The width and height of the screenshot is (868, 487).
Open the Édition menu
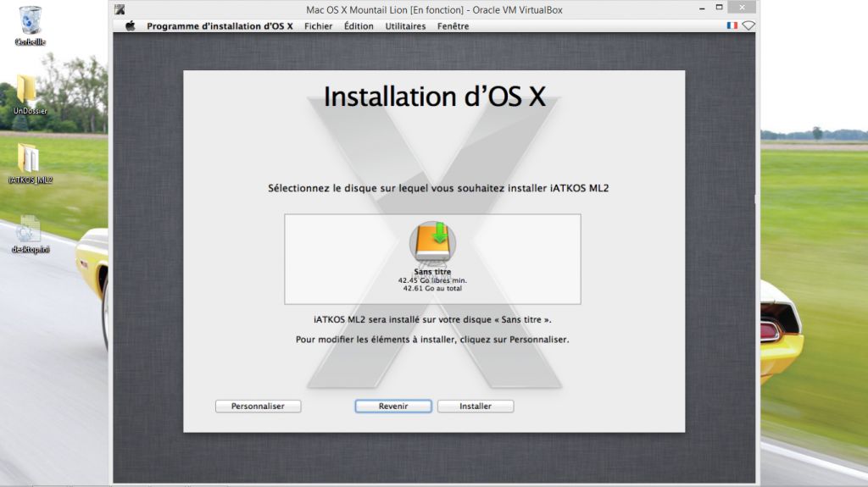coord(359,26)
